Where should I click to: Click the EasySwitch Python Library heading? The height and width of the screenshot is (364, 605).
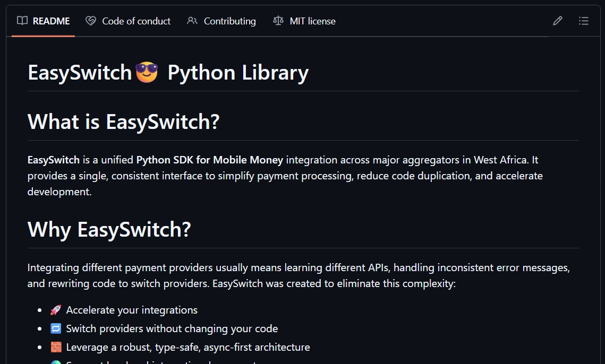click(x=168, y=72)
